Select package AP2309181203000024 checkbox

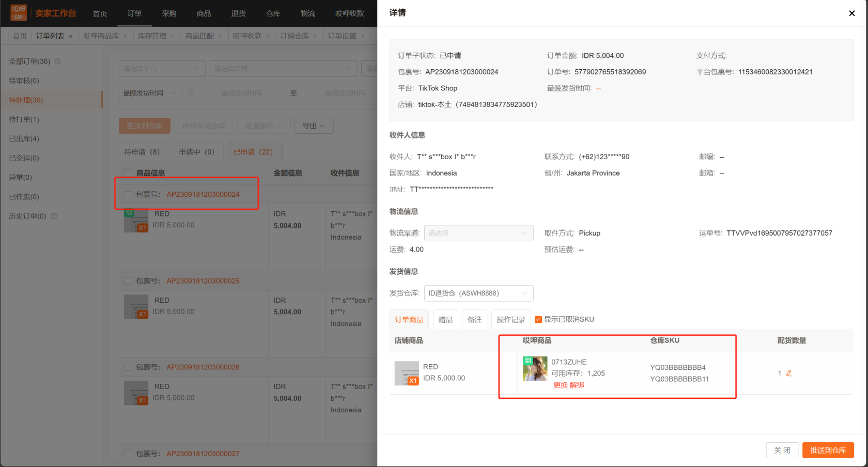pyautogui.click(x=128, y=194)
